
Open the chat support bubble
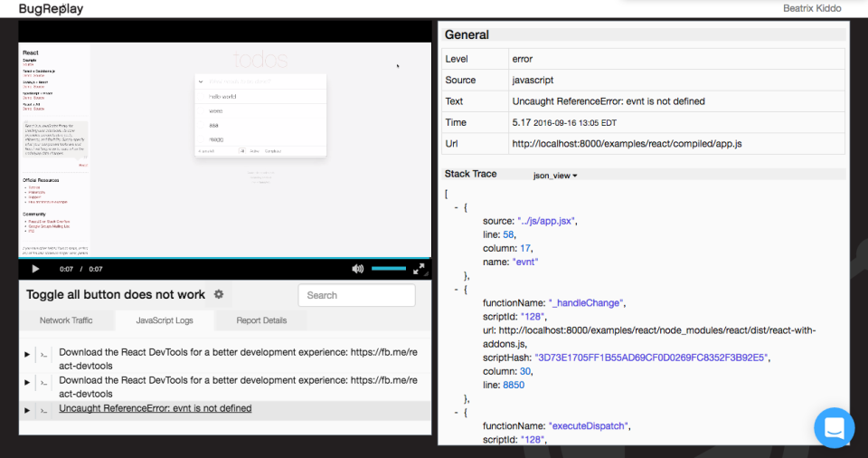click(835, 428)
